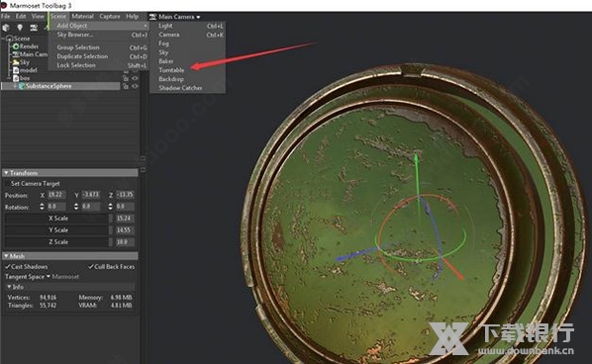
Task: Add a Shadow Catcher from the submenu
Action: pyautogui.click(x=188, y=88)
